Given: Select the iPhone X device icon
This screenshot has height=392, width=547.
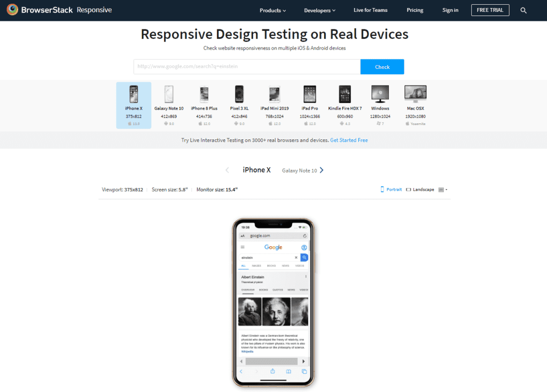Looking at the screenshot, I should click(134, 94).
